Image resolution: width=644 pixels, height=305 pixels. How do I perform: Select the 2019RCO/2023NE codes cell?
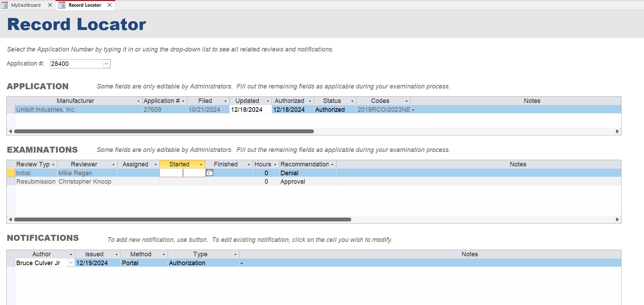[x=383, y=110]
